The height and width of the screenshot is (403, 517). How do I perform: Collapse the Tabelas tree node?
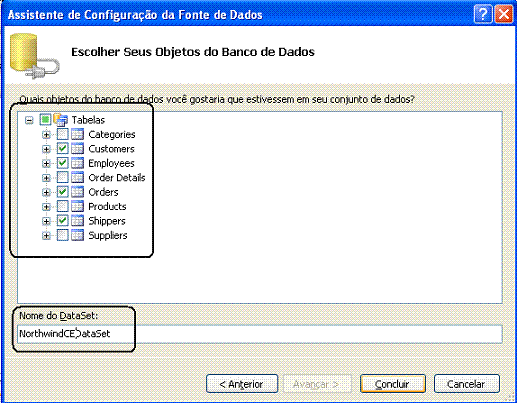29,120
